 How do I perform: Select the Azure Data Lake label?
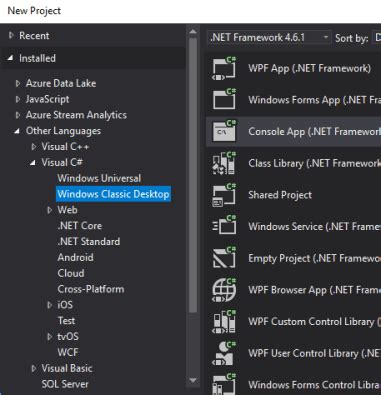(61, 83)
